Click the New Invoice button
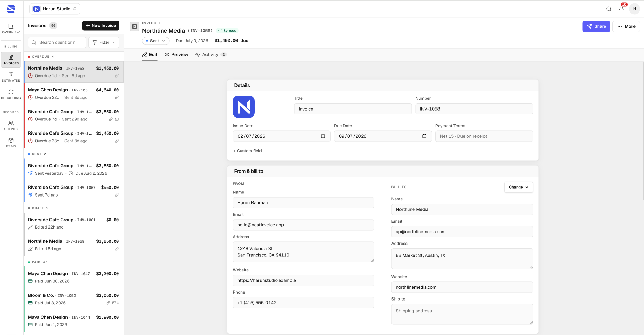 pos(101,26)
